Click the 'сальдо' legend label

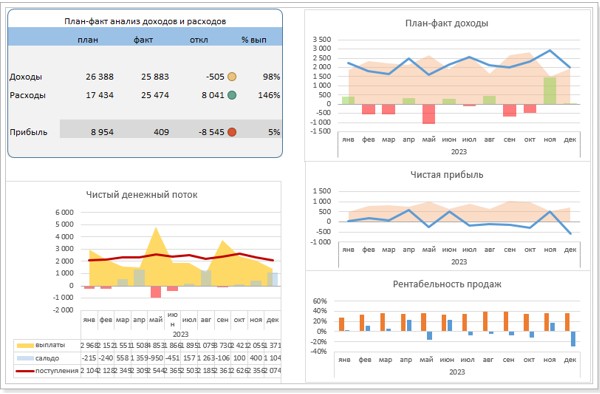[47, 358]
